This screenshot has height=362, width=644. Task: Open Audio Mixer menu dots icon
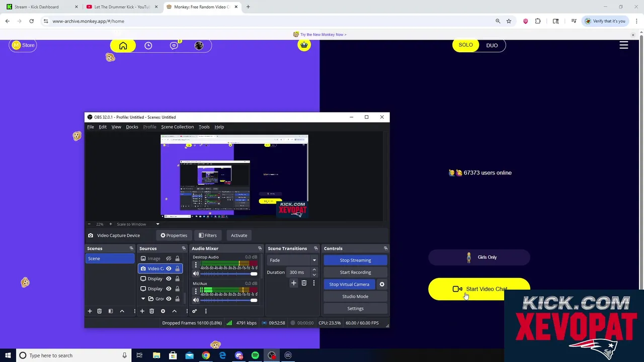[206, 311]
